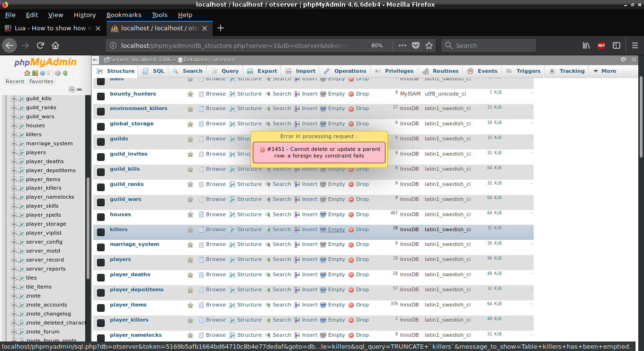Screen dimensions: 644x351
Task: Check the global_storage table checkbox
Action: click(101, 126)
